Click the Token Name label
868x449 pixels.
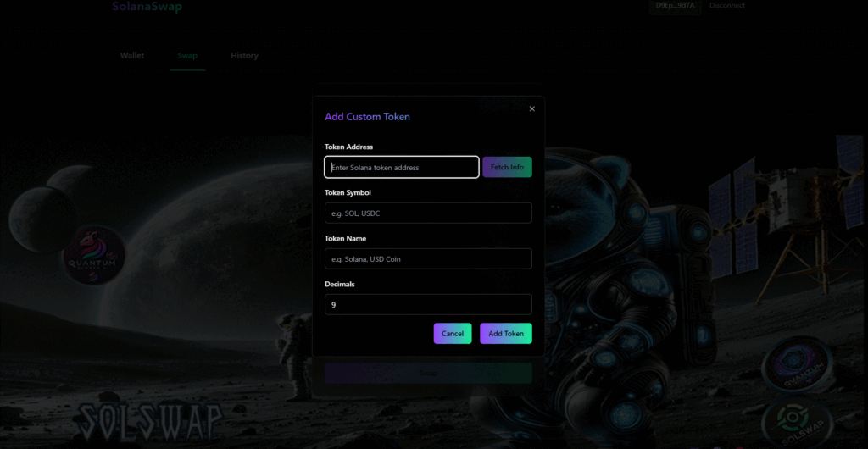(x=346, y=238)
